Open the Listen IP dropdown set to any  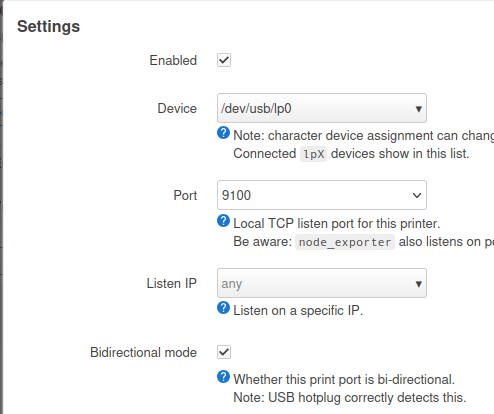pos(322,283)
